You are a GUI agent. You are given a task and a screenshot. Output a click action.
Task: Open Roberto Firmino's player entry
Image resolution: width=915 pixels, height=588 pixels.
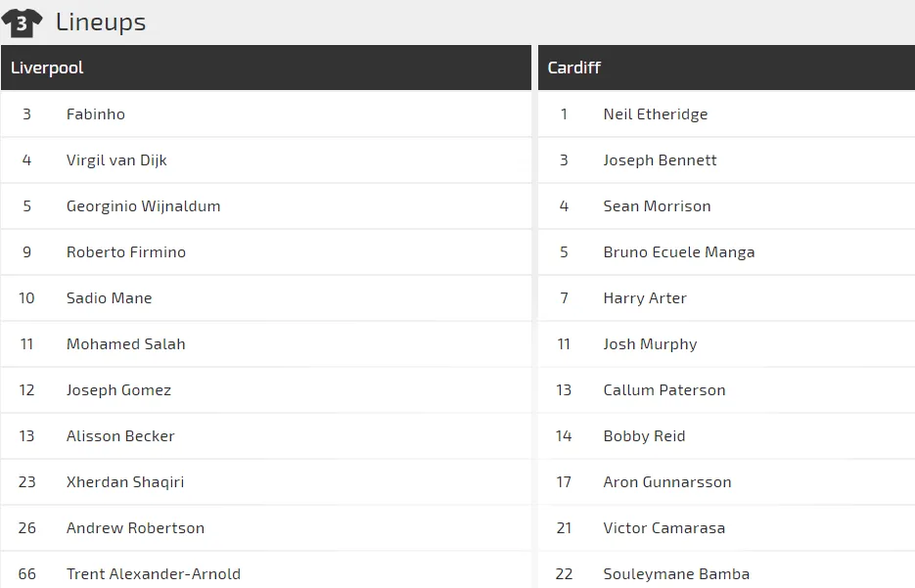pos(126,252)
